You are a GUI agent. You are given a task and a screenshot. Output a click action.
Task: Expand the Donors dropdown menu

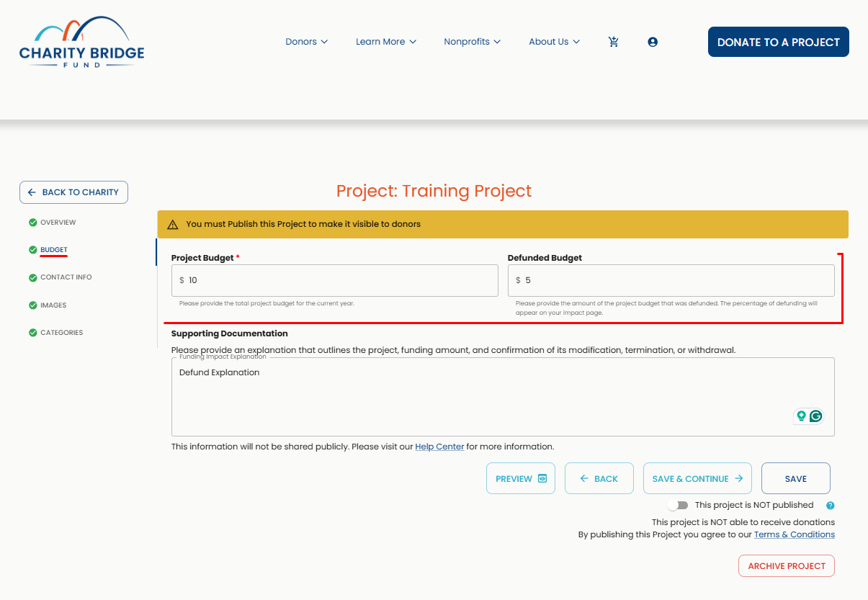tap(307, 42)
